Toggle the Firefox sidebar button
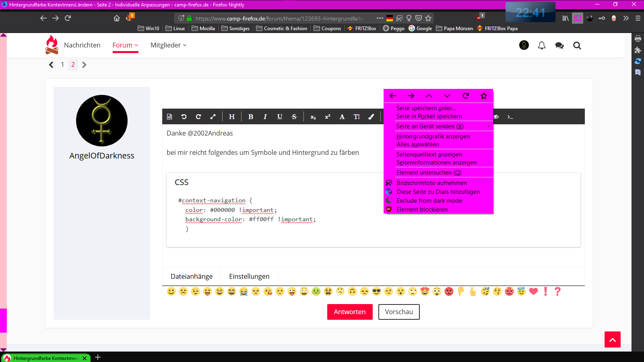This screenshot has width=644, height=362. point(578,18)
